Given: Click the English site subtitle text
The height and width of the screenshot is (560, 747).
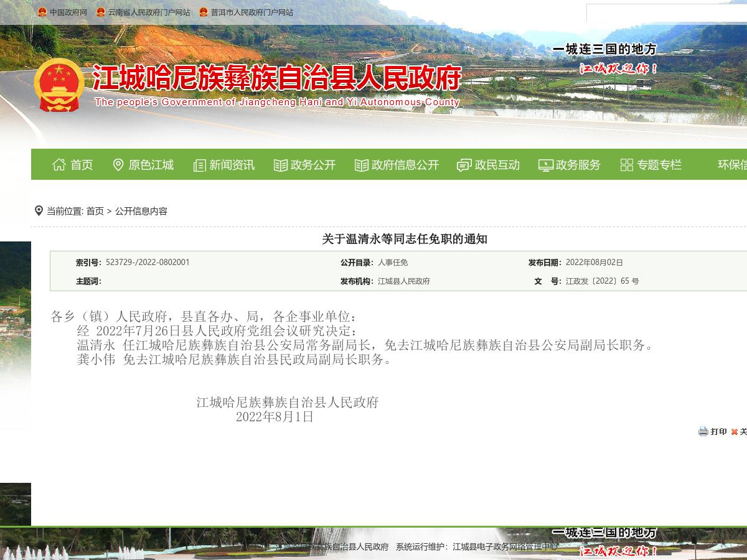Looking at the screenshot, I should coord(277,102).
